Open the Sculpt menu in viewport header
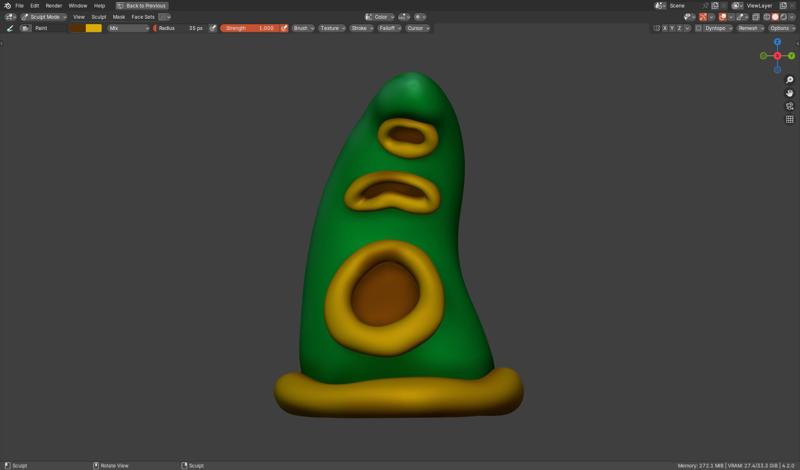This screenshot has width=800, height=470. coord(98,17)
